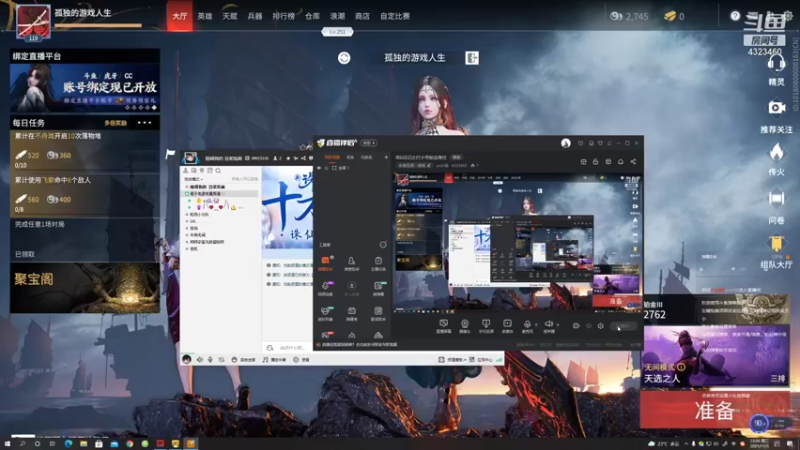Viewport: 800px width, 450px height.
Task: Click the first orange tool in stream toolbox
Action: [325, 261]
